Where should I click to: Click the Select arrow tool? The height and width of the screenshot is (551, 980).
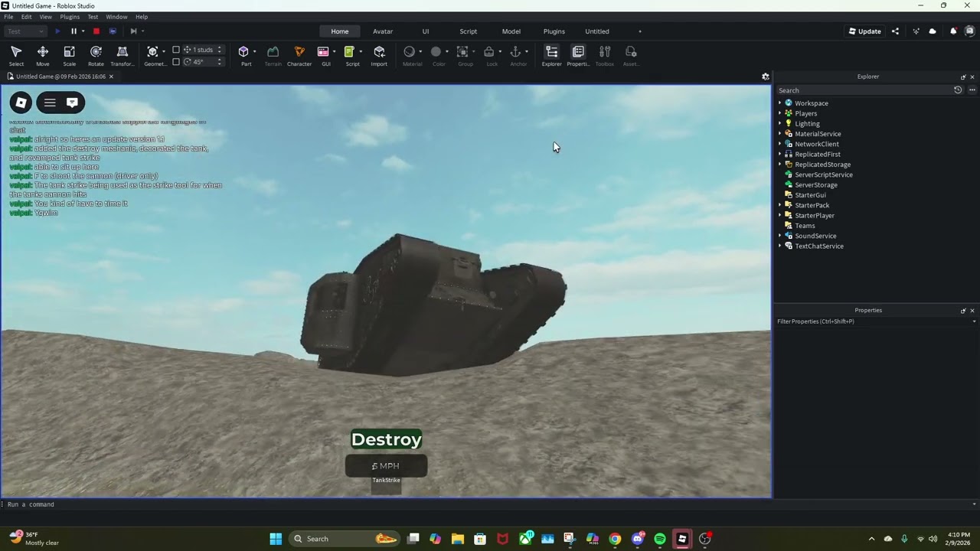[16, 55]
